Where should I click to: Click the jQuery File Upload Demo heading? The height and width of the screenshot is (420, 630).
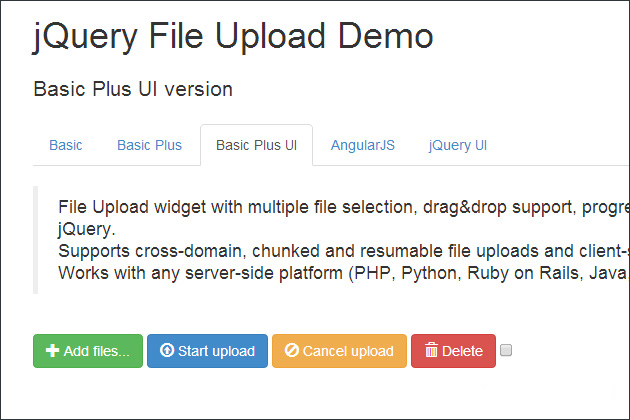[233, 37]
